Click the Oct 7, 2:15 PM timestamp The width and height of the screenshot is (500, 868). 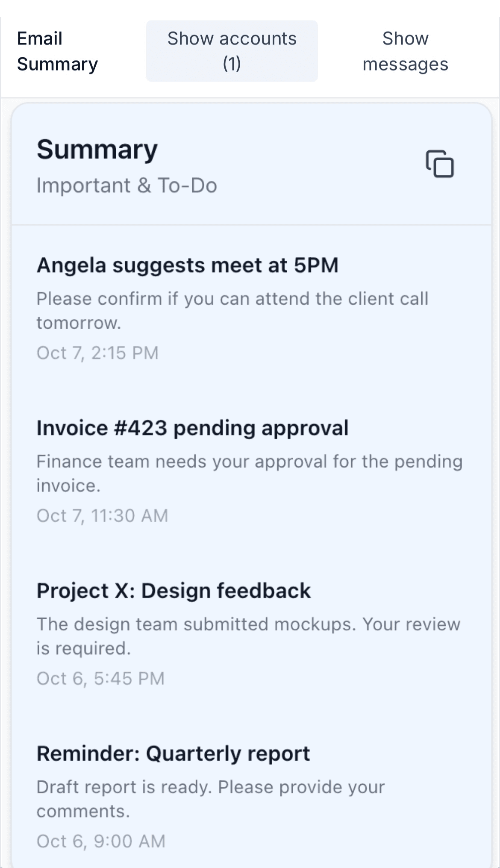(97, 353)
